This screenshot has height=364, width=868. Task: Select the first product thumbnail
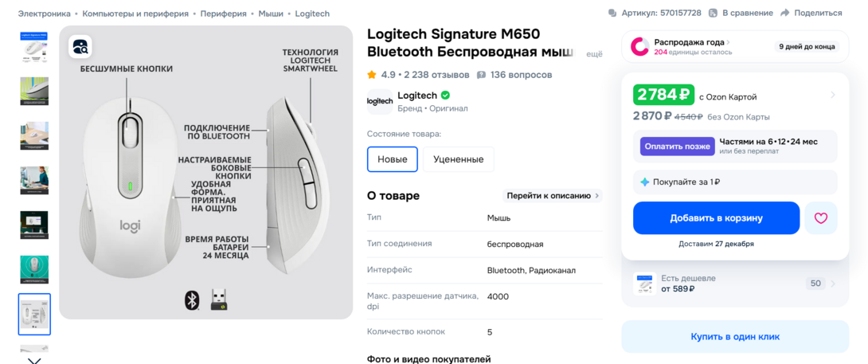click(34, 46)
